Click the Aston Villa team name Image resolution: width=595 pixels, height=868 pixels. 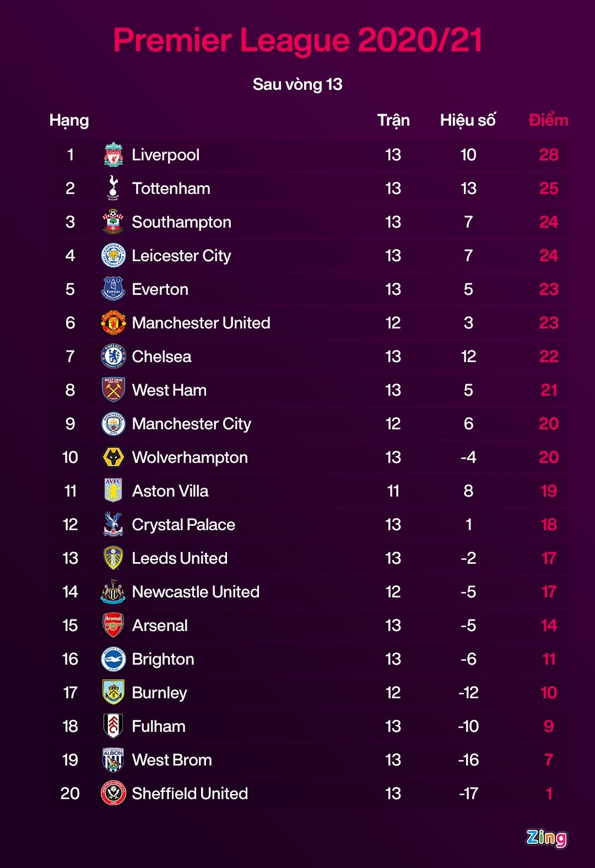pyautogui.click(x=170, y=491)
